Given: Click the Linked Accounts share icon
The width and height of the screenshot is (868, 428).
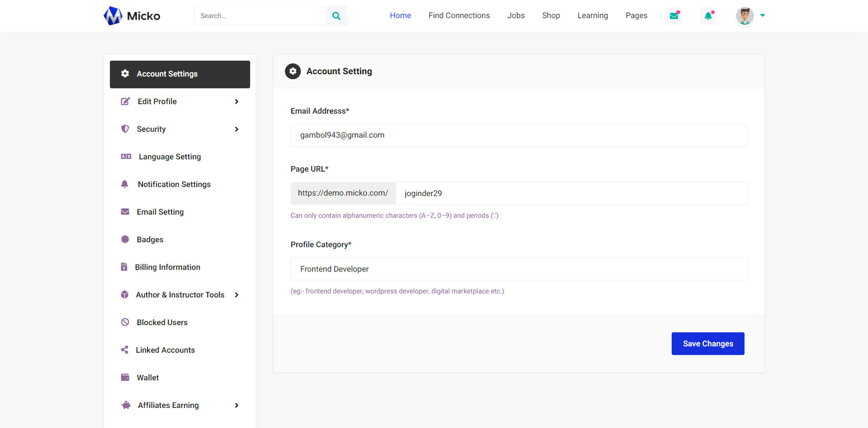Looking at the screenshot, I should (x=125, y=350).
